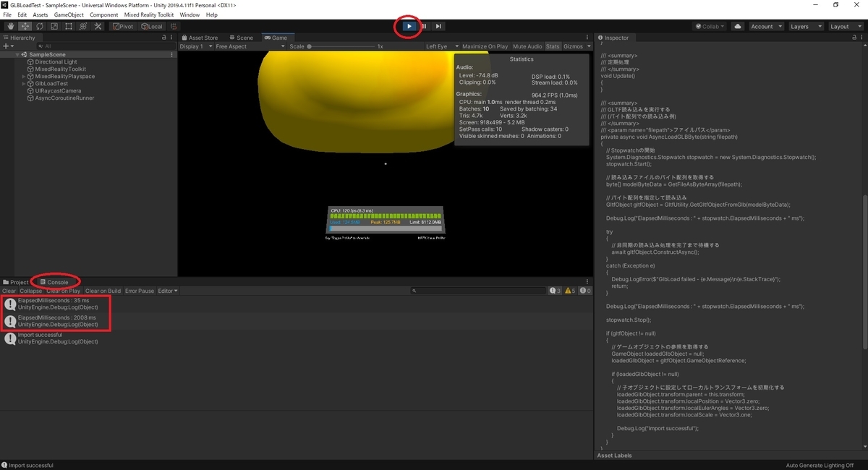Select the Directional Light object
868x470 pixels.
(x=55, y=61)
